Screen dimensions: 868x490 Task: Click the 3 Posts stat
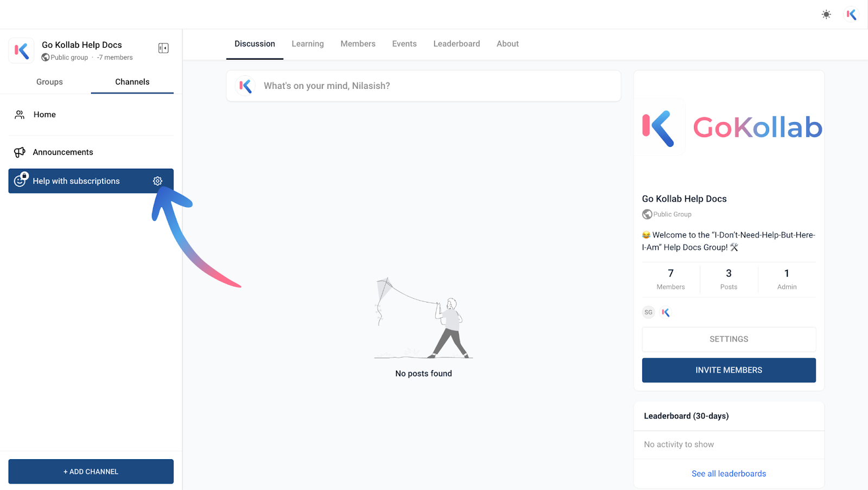[x=729, y=279]
